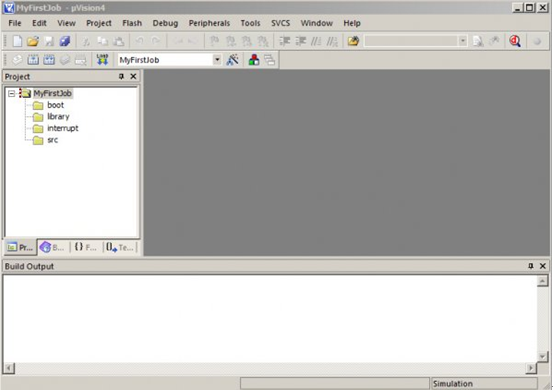This screenshot has height=390, width=553.
Task: Open the Flash menu
Action: click(132, 23)
